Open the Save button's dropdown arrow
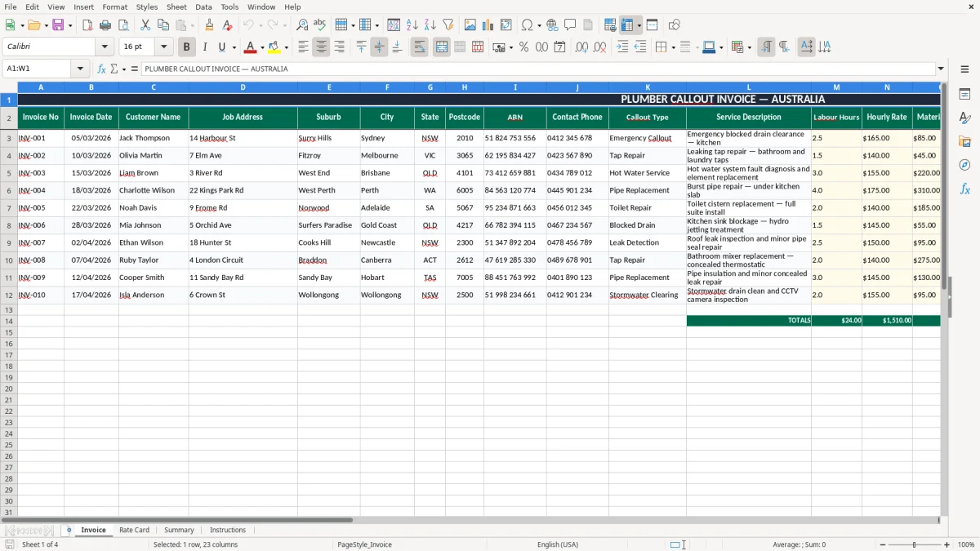This screenshot has width=980, height=551. (70, 25)
